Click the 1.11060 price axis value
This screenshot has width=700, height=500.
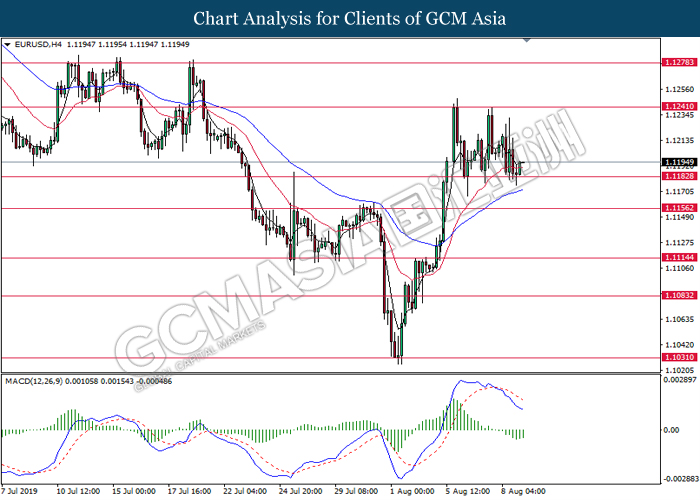pyautogui.click(x=680, y=268)
